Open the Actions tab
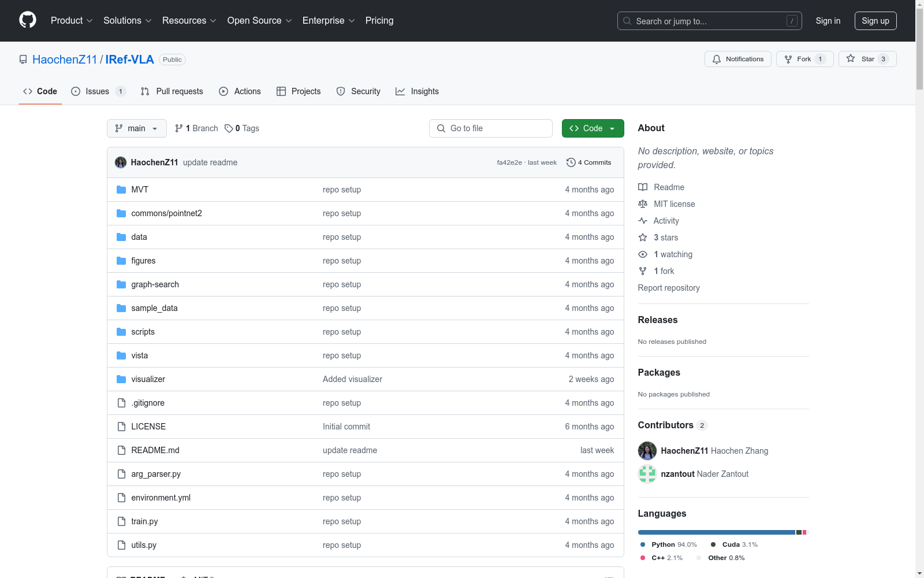The width and height of the screenshot is (924, 578). [x=240, y=91]
